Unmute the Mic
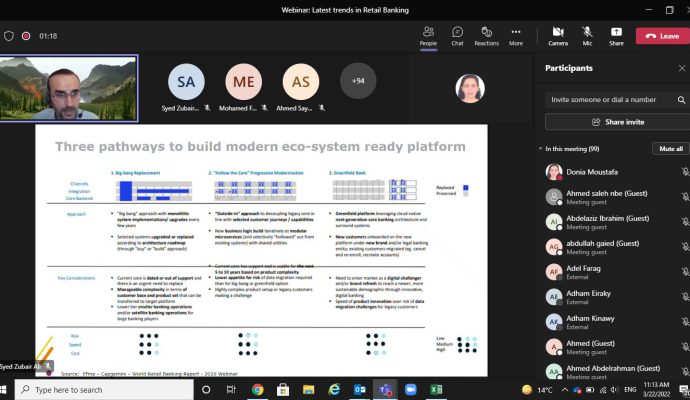Screen dimensions: 690x400 click(588, 36)
